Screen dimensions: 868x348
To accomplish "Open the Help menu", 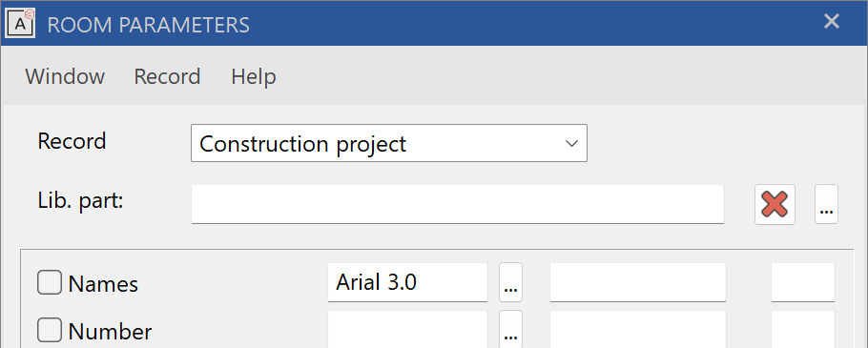I will (x=254, y=76).
